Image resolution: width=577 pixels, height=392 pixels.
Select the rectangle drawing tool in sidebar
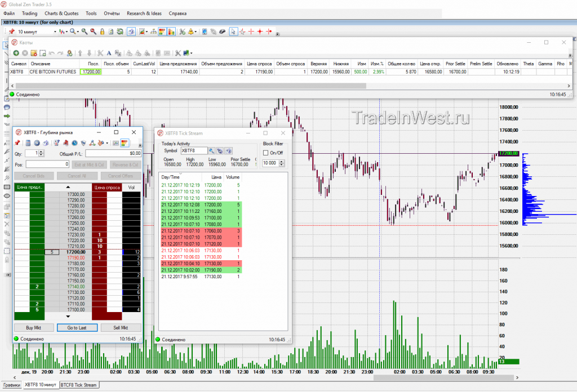(x=7, y=186)
